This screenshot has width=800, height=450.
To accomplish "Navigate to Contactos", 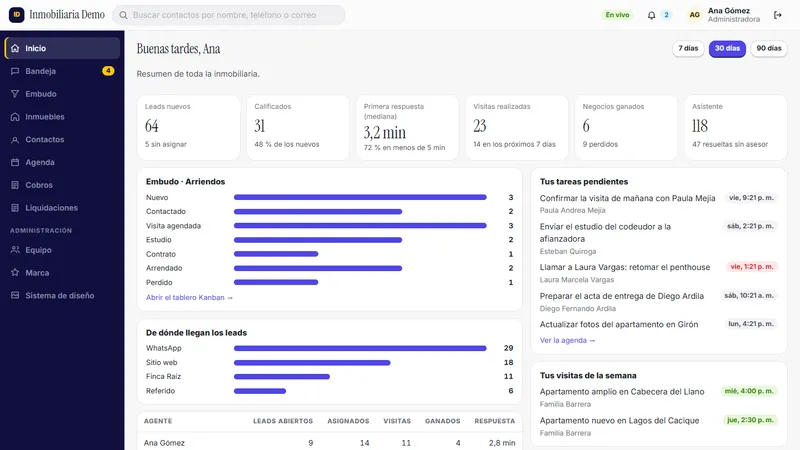I will point(62,140).
